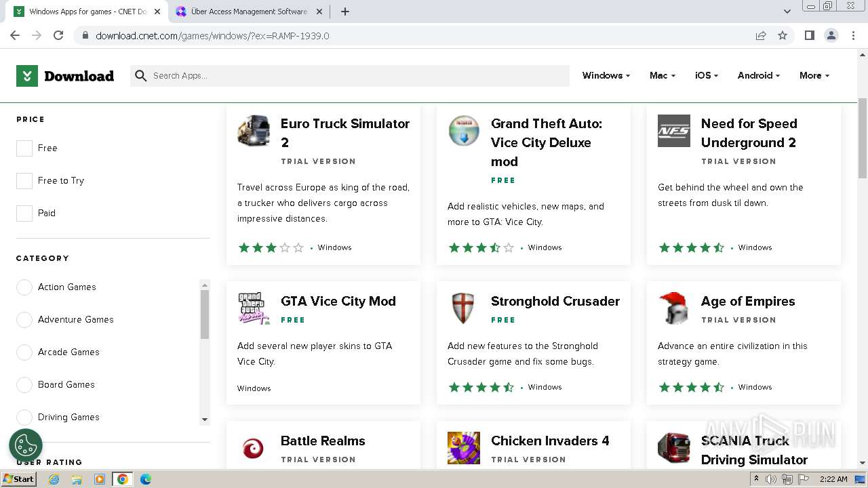868x488 pixels.
Task: Open the Age of Empires helmet icon
Action: click(674, 308)
